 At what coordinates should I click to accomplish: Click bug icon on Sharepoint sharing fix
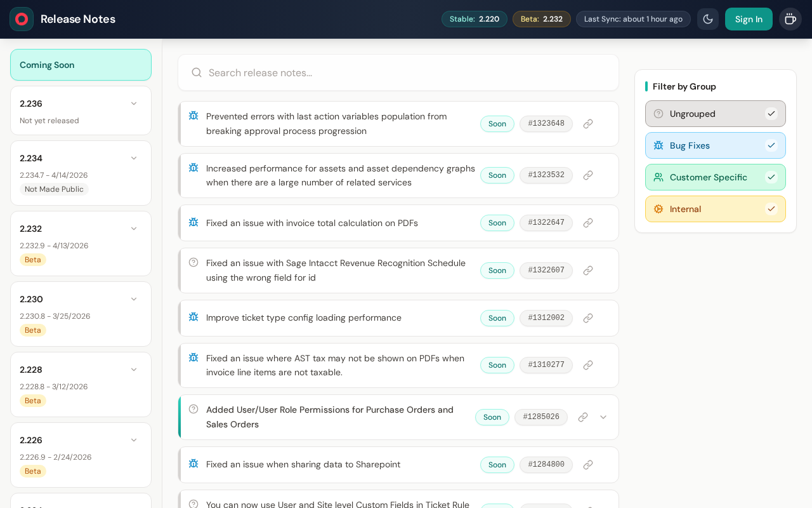[x=193, y=464]
